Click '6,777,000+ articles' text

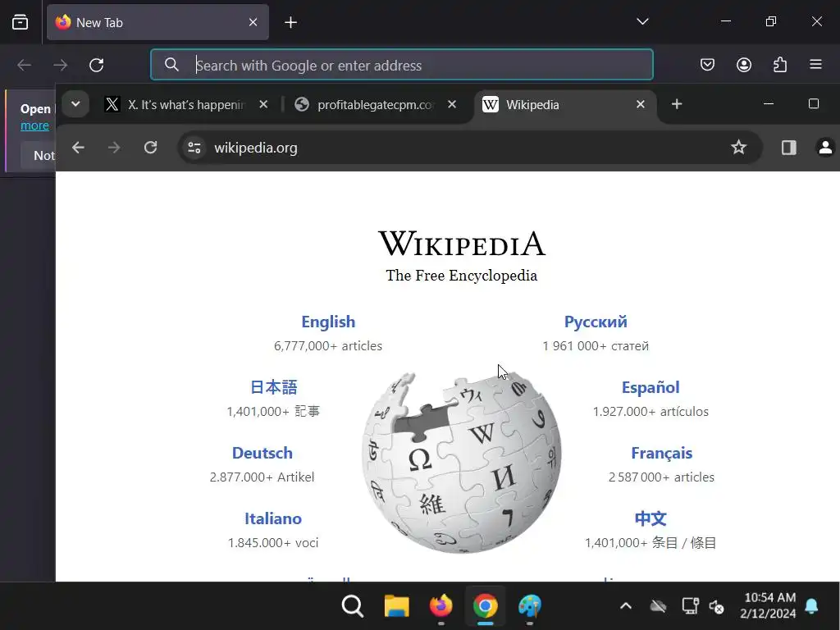328,346
